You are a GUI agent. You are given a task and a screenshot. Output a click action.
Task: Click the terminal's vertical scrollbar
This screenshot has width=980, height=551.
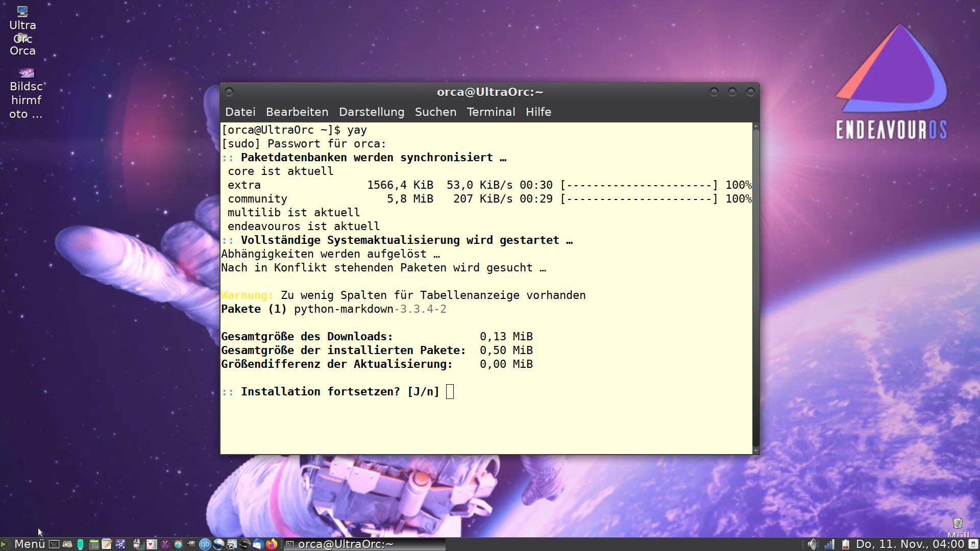[x=756, y=288]
